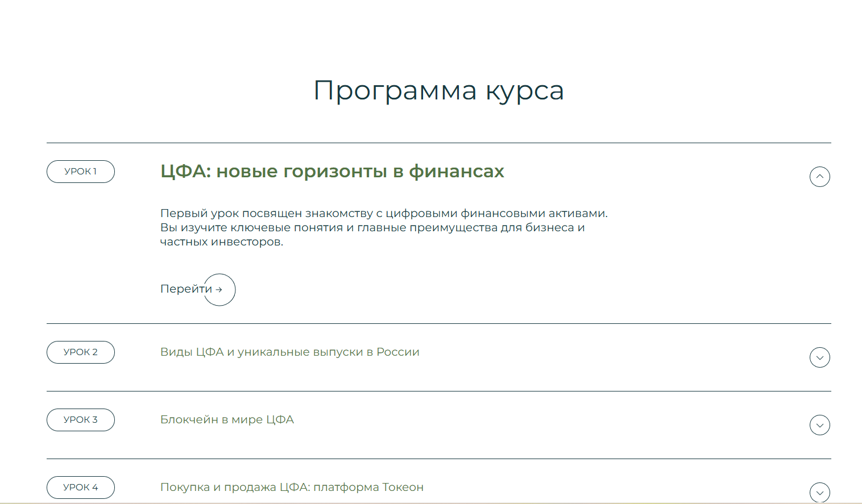Select the УРОК 1 badge
The width and height of the screenshot is (862, 504).
(x=81, y=172)
